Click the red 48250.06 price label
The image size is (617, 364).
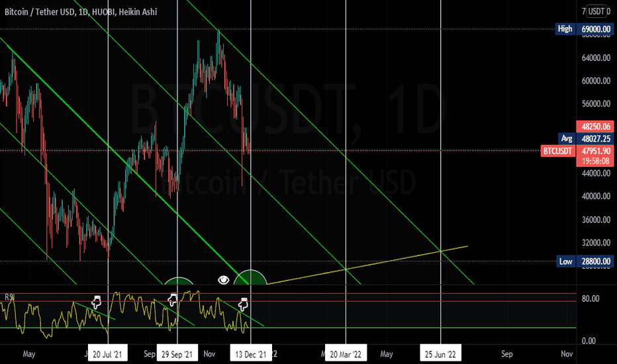596,126
